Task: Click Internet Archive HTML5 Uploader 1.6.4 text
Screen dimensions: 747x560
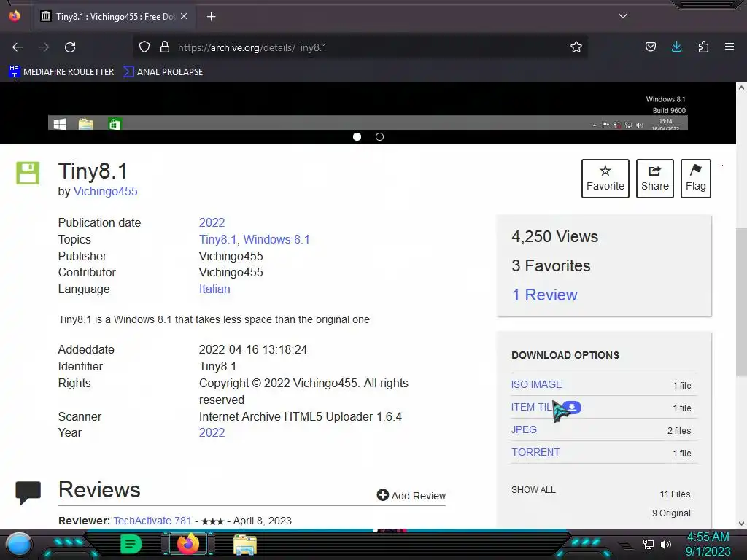Action: tap(300, 416)
